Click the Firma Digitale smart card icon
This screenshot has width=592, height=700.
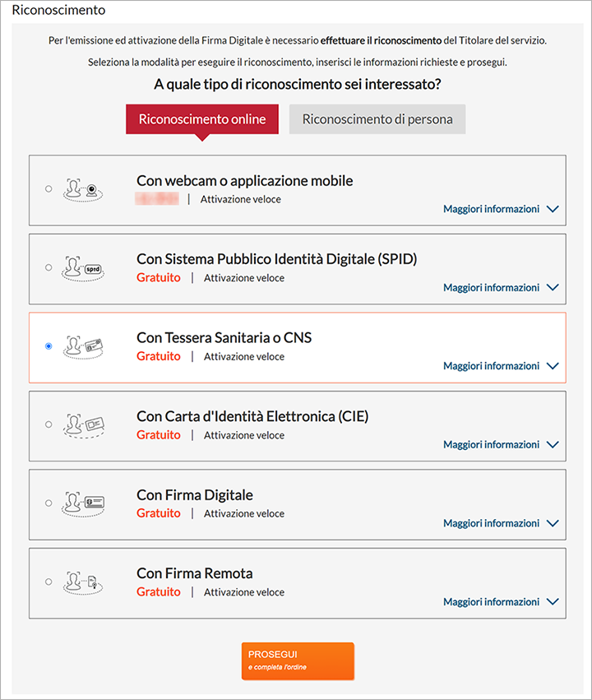point(83,504)
